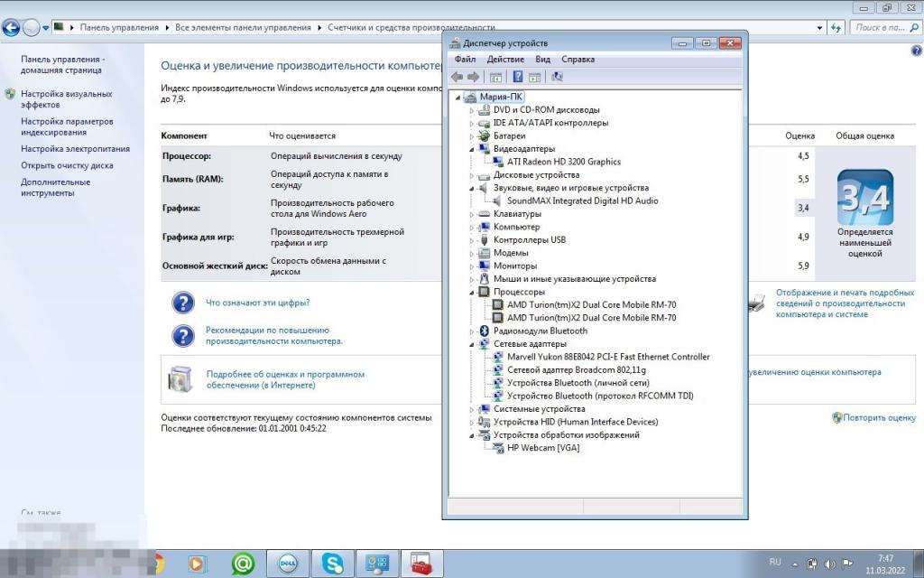This screenshot has height=578, width=924.
Task: Scan for hardware changes toolbar icon
Action: coord(557,77)
